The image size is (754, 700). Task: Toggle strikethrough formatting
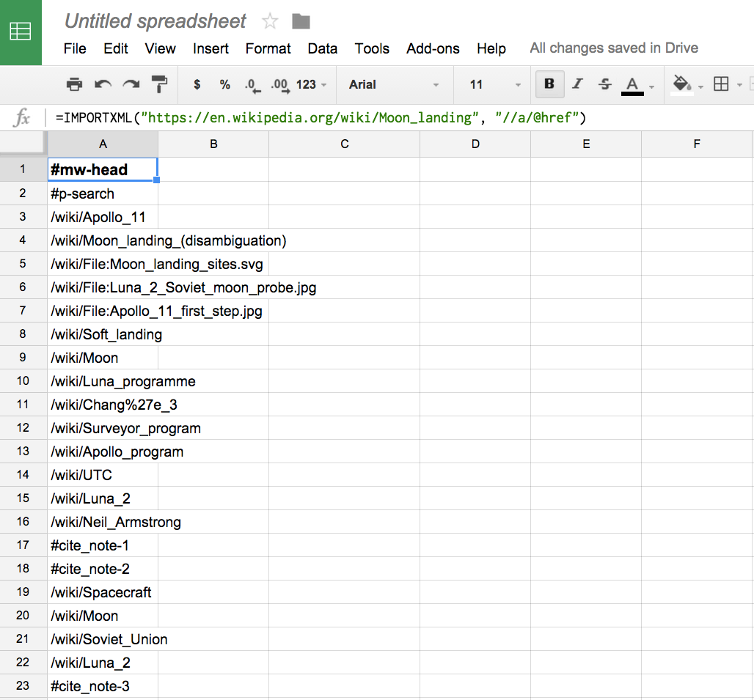[x=604, y=84]
